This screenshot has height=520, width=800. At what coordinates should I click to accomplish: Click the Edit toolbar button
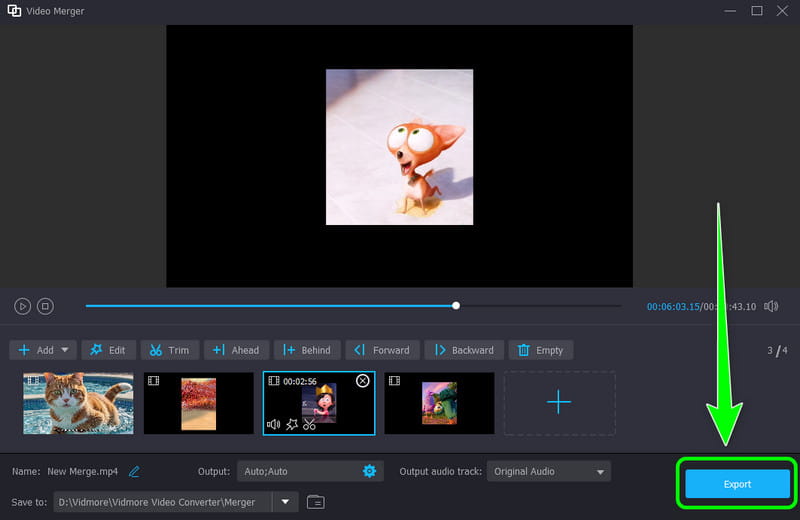pos(108,350)
